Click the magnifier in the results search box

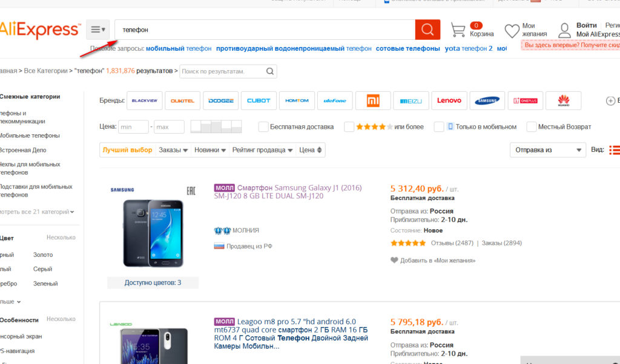(269, 71)
